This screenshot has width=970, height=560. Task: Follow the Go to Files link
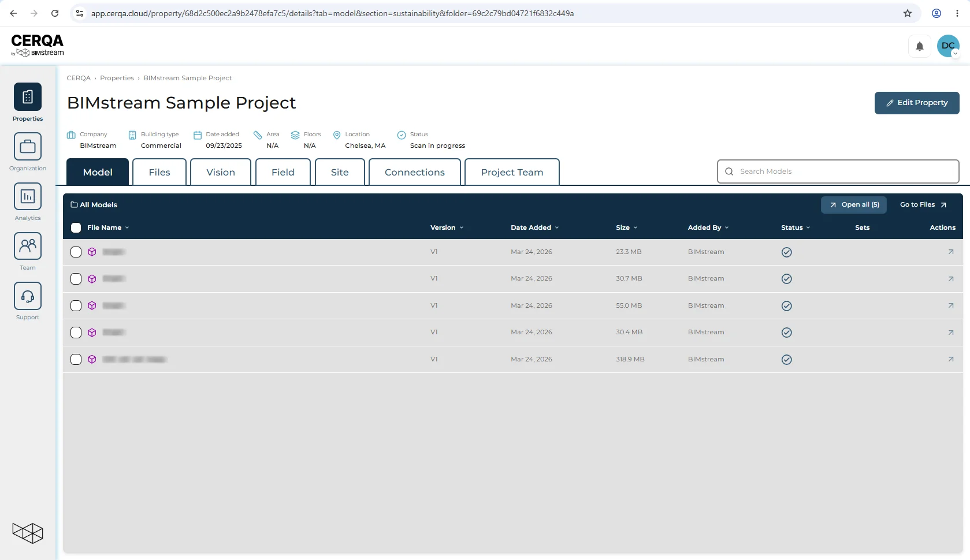[923, 205]
